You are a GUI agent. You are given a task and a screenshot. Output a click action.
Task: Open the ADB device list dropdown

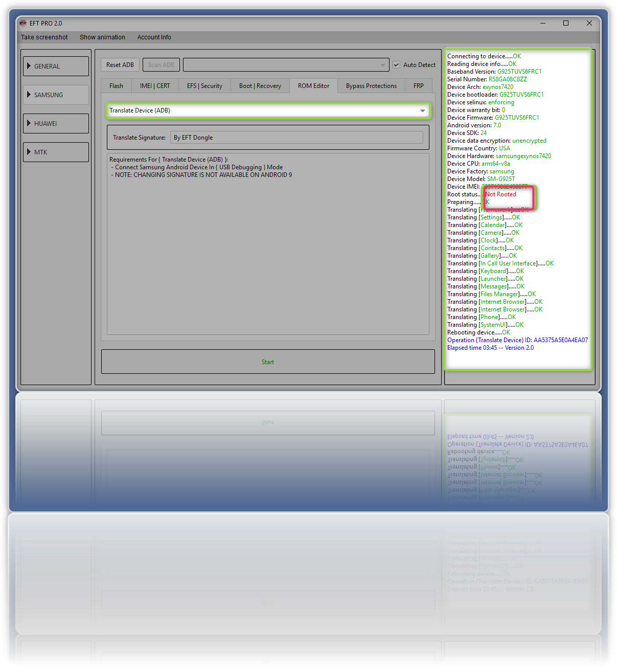click(286, 65)
